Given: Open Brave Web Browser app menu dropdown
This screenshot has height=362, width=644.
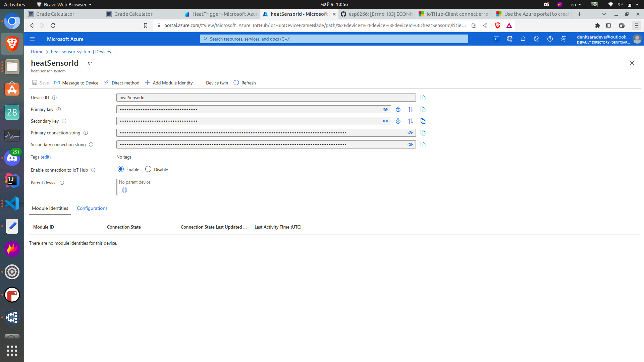Looking at the screenshot, I should click(x=64, y=4).
